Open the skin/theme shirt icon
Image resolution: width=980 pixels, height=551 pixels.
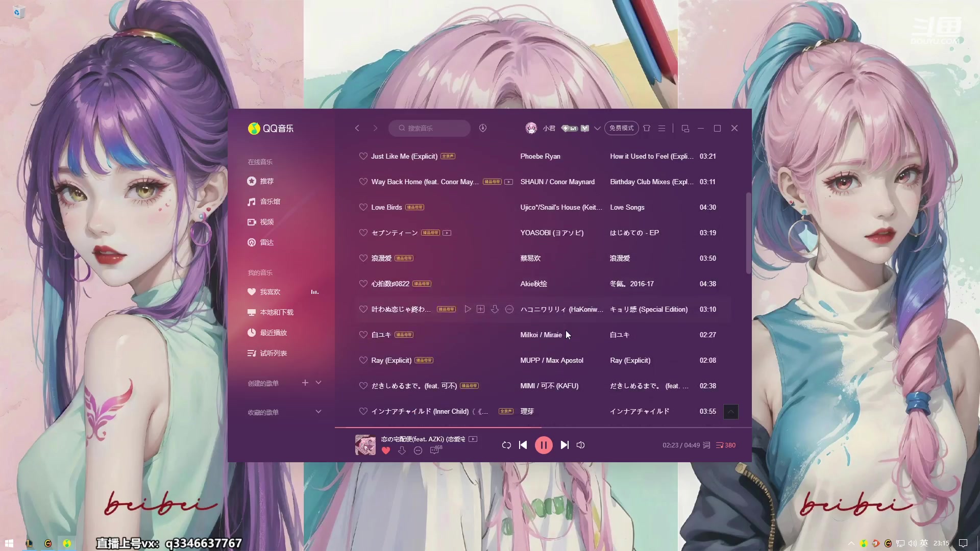647,129
